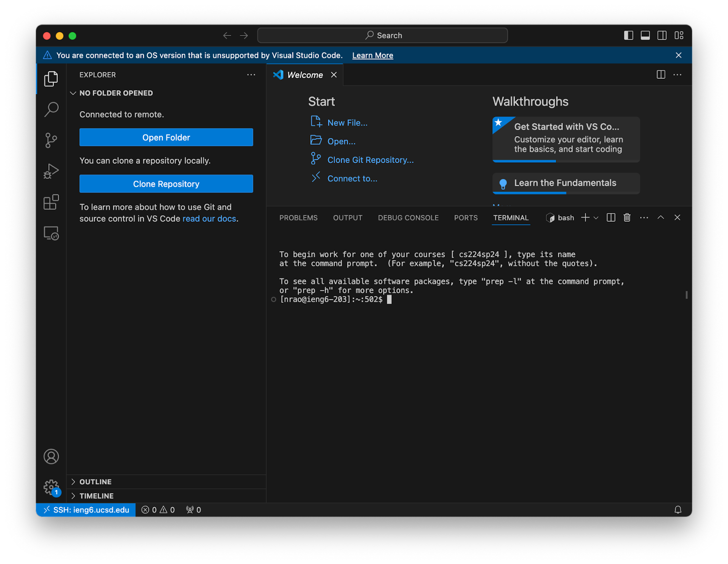Open Explorer views and more actions menu
This screenshot has width=728, height=564.
(251, 75)
